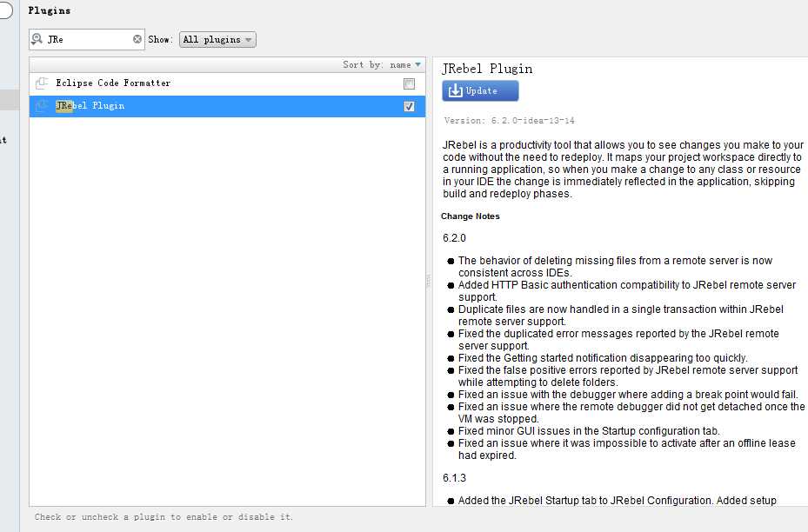The width and height of the screenshot is (808, 532).
Task: Click the search magnifier icon in plugin search
Action: [37, 39]
